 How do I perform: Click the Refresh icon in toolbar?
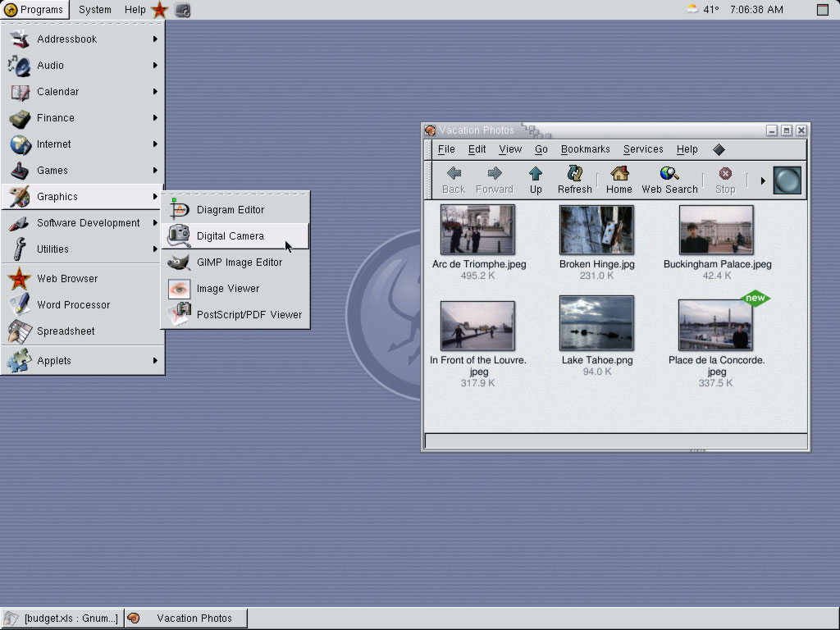[x=574, y=179]
